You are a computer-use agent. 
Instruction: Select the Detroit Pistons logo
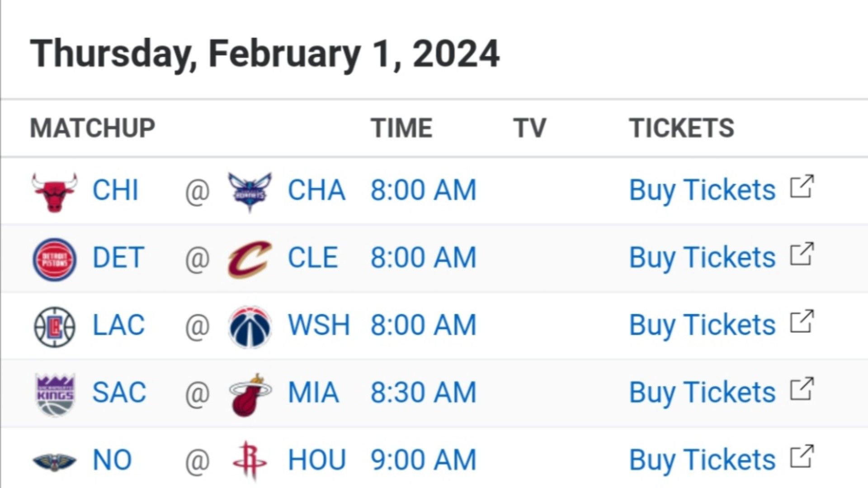pos(55,259)
